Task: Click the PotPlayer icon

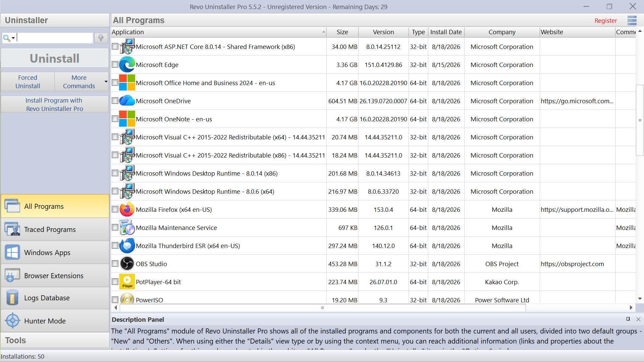Action: point(127,282)
